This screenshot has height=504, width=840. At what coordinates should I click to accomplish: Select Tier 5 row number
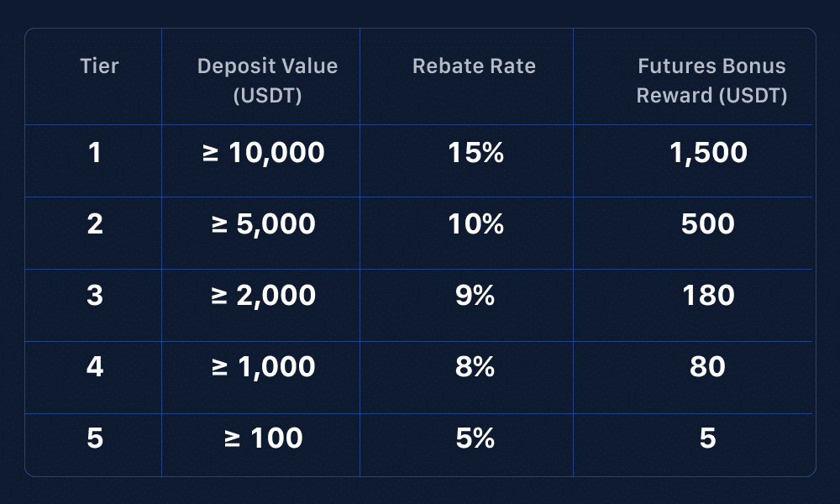[94, 438]
